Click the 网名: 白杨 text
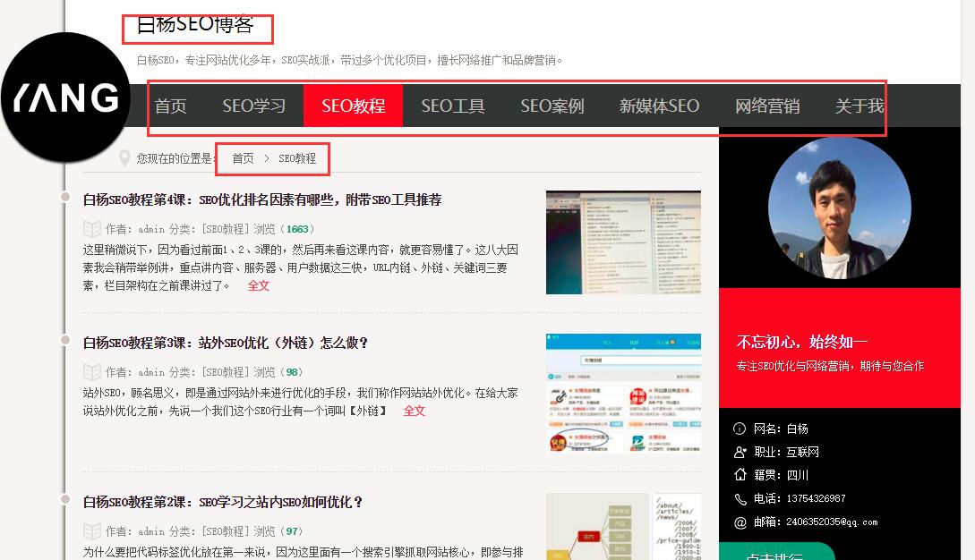This screenshot has width=975, height=560. pyautogui.click(x=781, y=428)
